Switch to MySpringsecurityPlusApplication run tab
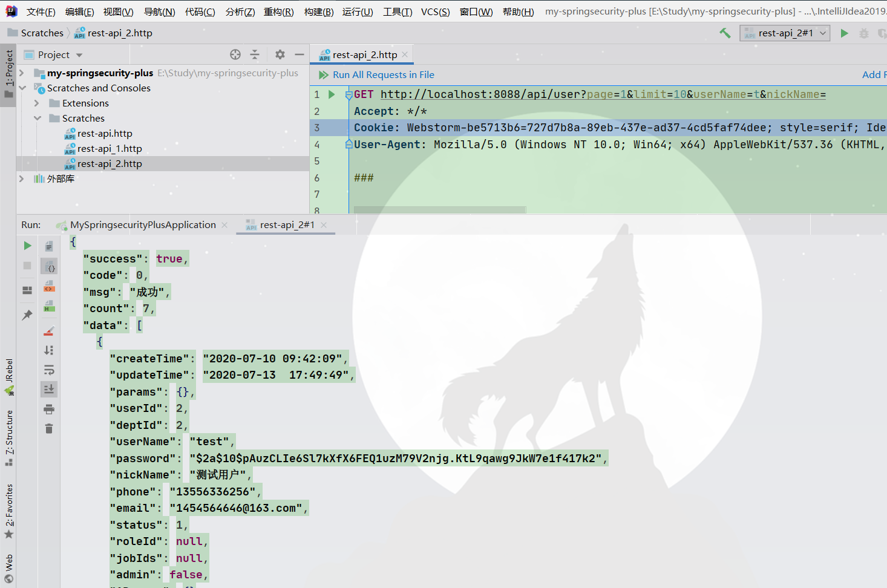This screenshot has width=887, height=588. click(143, 224)
